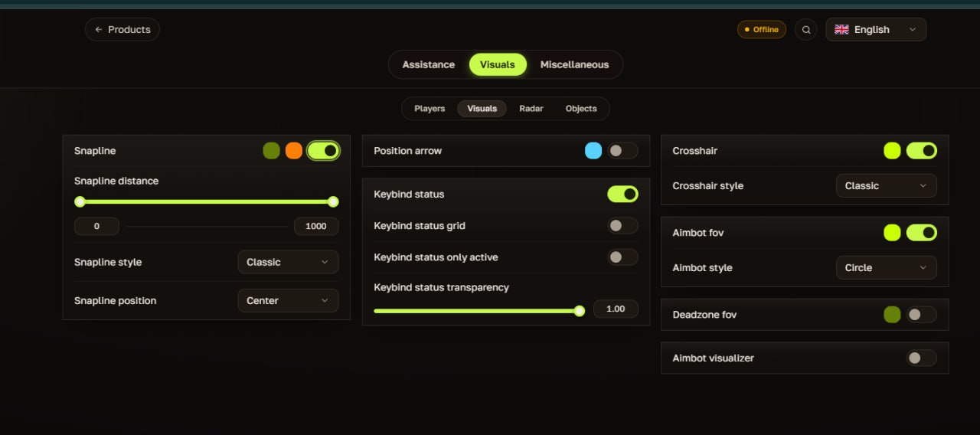This screenshot has height=435, width=980.
Task: Open the Miscellaneous tab
Action: point(574,64)
